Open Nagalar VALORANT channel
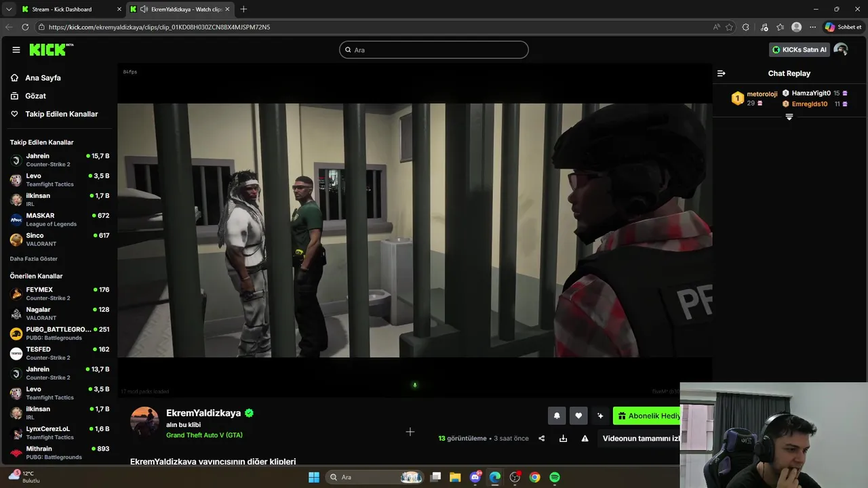The height and width of the screenshot is (488, 868). (x=60, y=313)
